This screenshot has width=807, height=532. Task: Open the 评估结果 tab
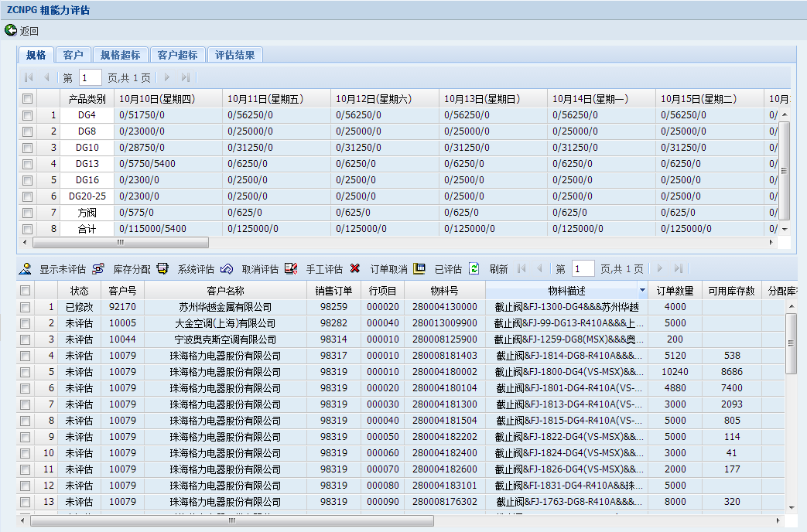pyautogui.click(x=235, y=55)
